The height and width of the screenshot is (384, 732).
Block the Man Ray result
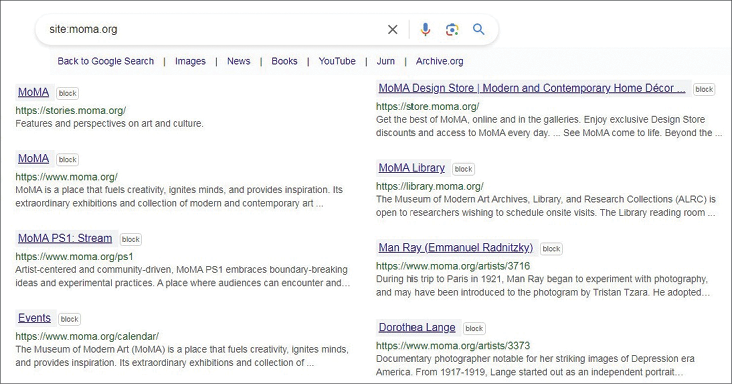(x=551, y=249)
